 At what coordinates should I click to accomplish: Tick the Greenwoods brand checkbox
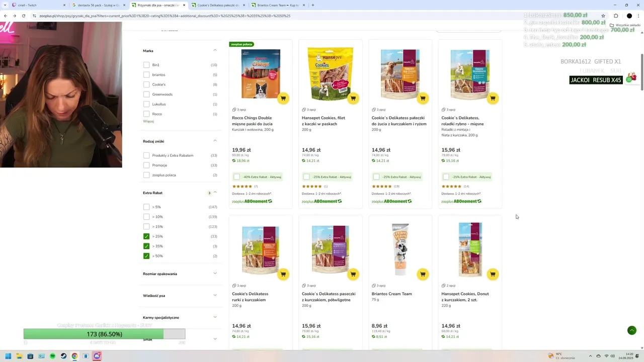point(146,95)
